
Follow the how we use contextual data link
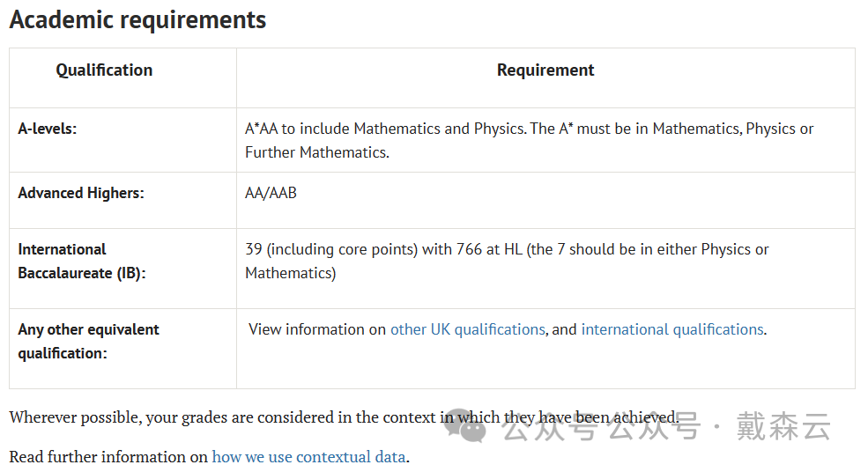(309, 457)
